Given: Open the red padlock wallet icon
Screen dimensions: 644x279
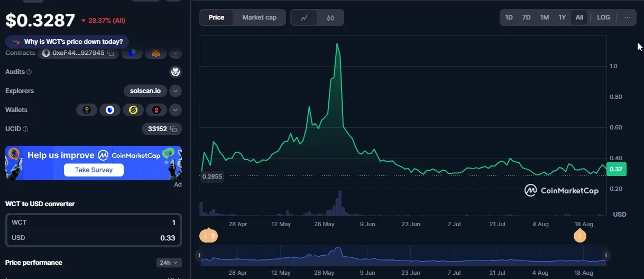Looking at the screenshot, I should [x=157, y=110].
